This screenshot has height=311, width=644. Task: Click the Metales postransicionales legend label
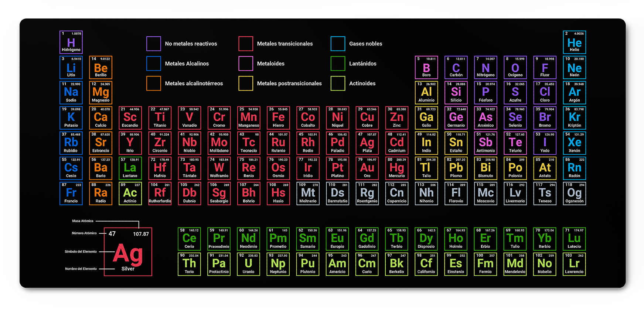pos(289,83)
